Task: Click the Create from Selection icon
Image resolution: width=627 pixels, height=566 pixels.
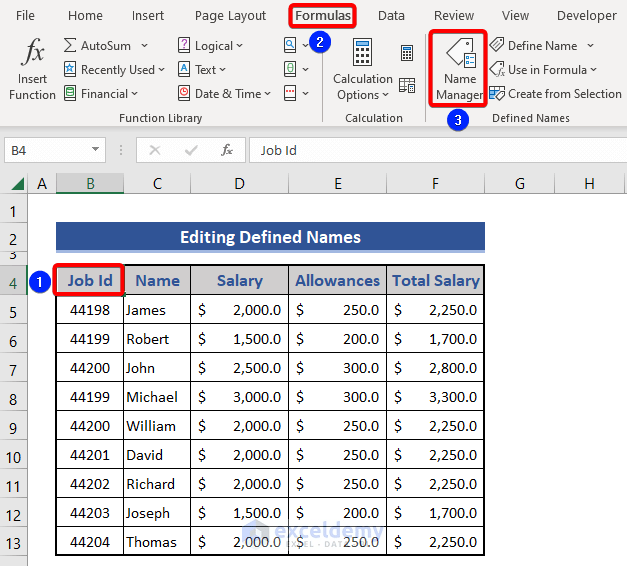Action: coord(497,94)
